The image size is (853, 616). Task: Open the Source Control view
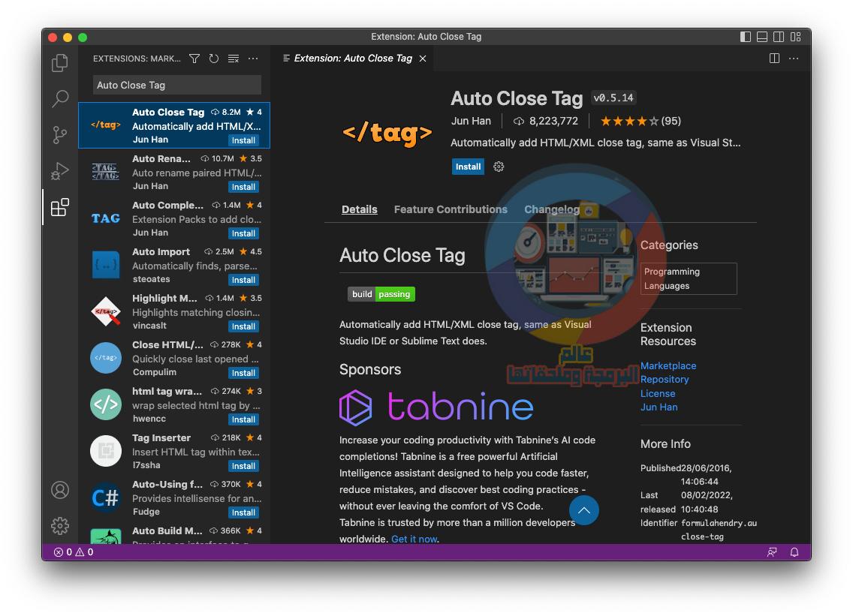60,134
